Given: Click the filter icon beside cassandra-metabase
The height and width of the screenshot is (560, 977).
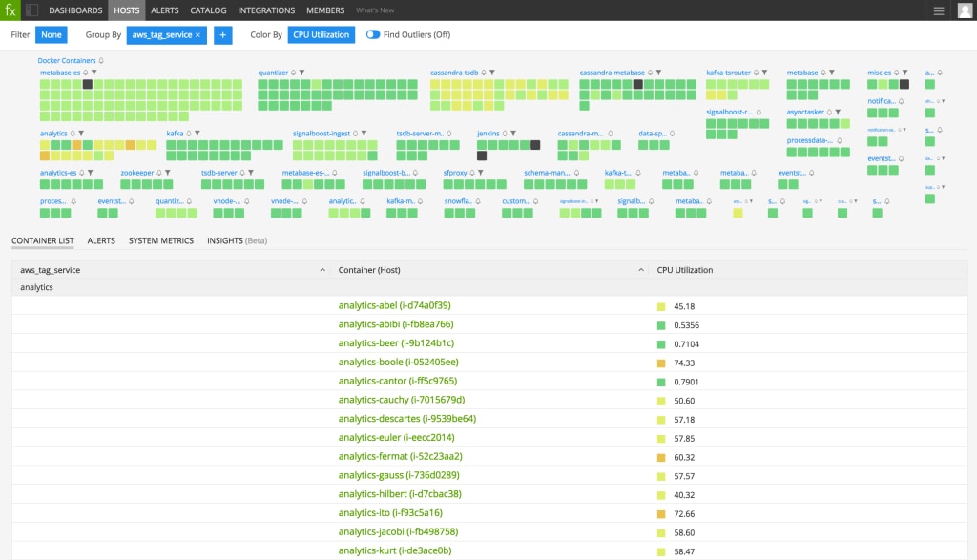Looking at the screenshot, I should pyautogui.click(x=658, y=73).
